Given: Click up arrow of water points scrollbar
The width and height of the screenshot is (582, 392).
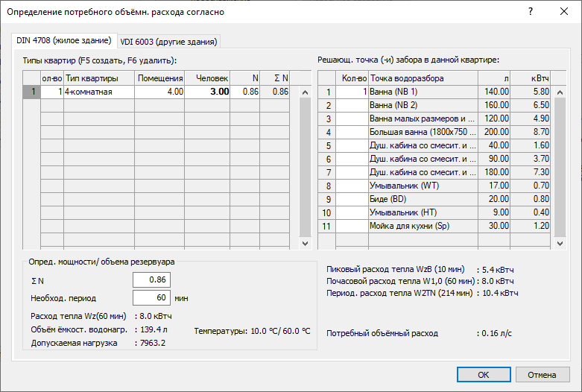Looking at the screenshot, I should pos(560,92).
